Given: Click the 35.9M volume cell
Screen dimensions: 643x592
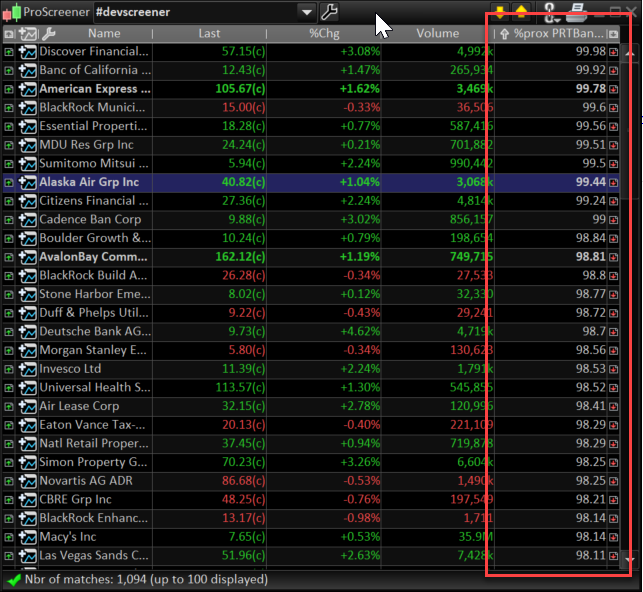Looking at the screenshot, I should click(438, 537).
